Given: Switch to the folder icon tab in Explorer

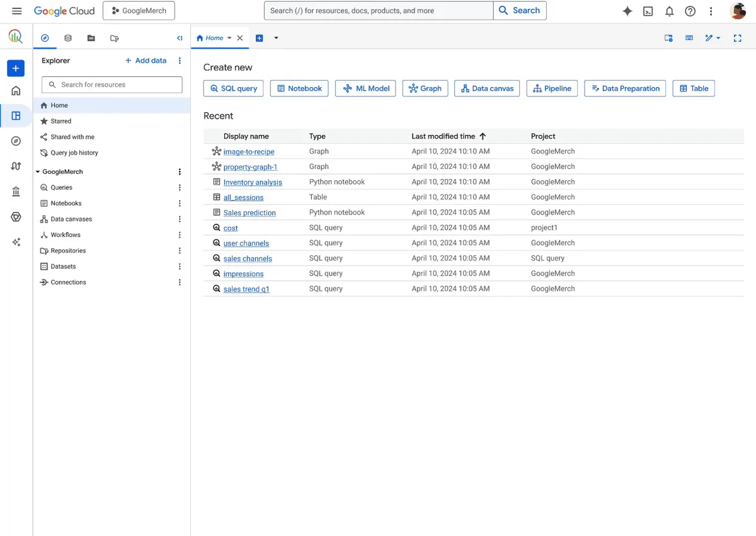Looking at the screenshot, I should coord(91,38).
